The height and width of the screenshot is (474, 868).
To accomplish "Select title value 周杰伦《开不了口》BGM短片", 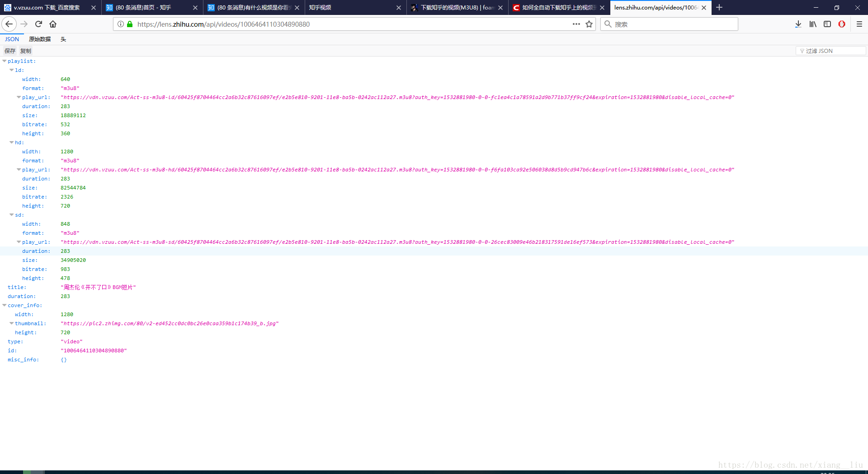I will click(x=98, y=287).
